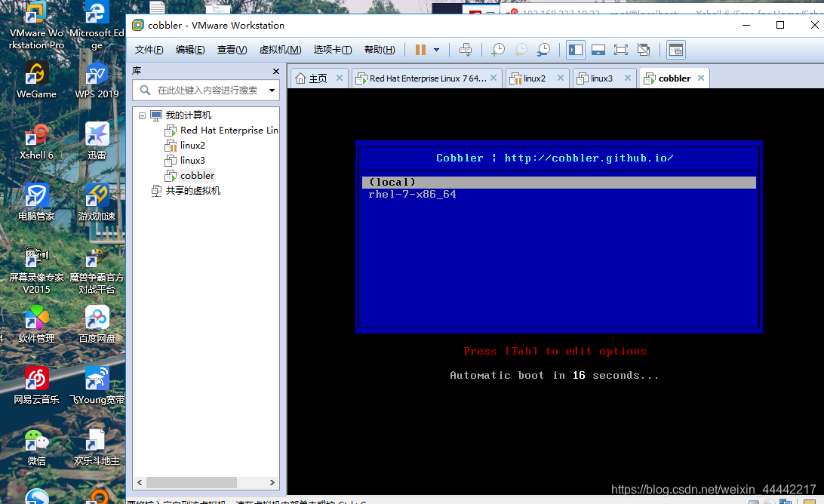Viewport: 824px width, 504px height.
Task: Open Microsoft Edge desktop shortcut
Action: 97,26
